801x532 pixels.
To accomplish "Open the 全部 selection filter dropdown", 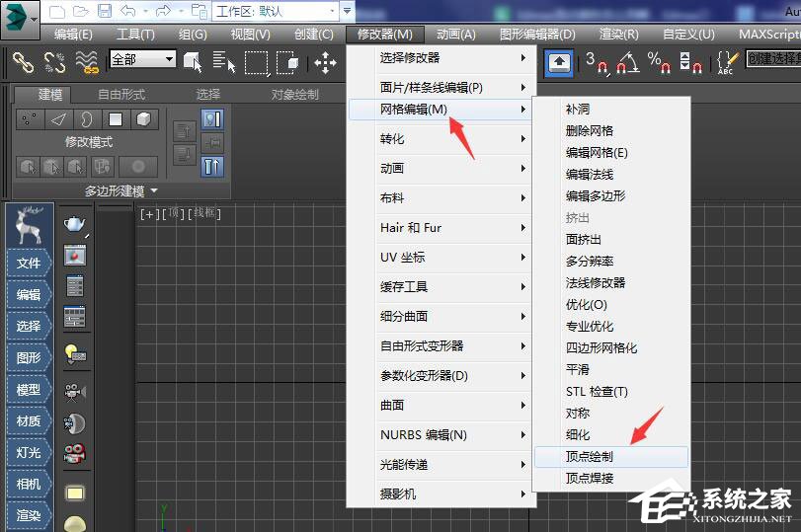I will 142,59.
